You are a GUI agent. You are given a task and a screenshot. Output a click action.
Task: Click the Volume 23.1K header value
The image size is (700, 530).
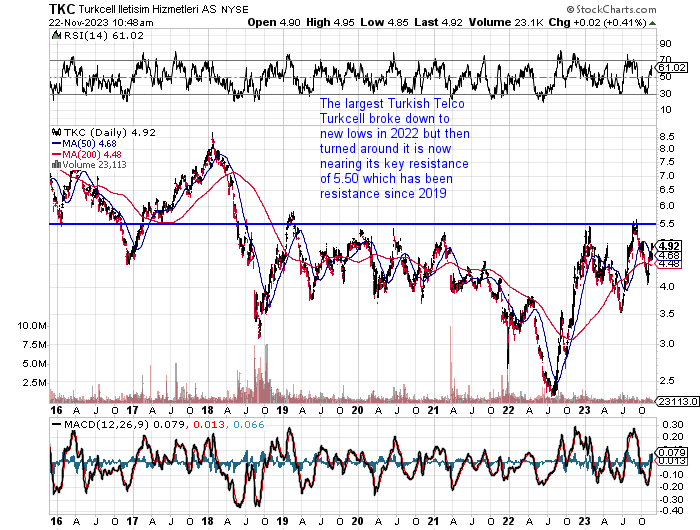[x=506, y=22]
